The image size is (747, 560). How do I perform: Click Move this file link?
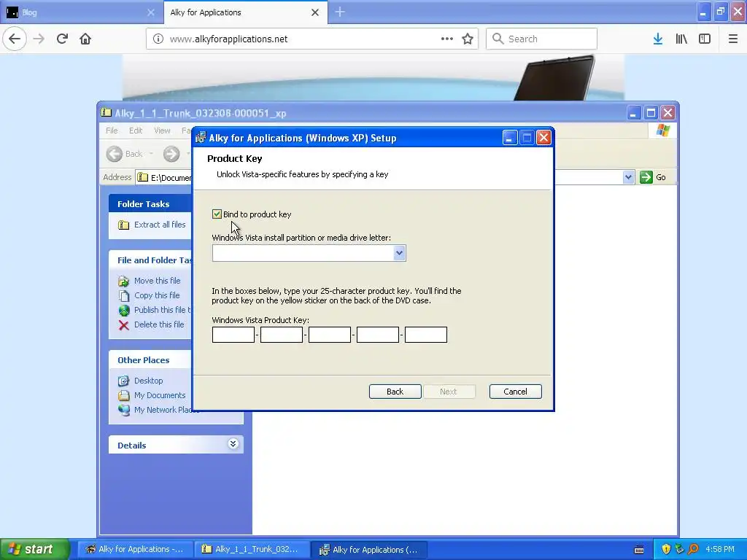(x=158, y=281)
